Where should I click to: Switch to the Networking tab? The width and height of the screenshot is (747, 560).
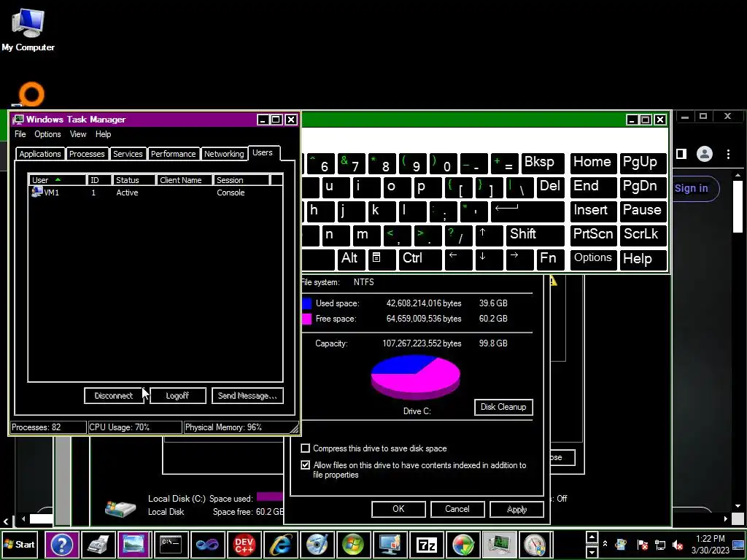click(224, 154)
